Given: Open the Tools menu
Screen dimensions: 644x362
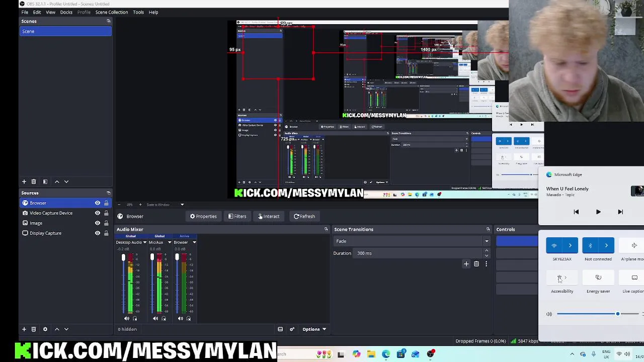Looking at the screenshot, I should tap(138, 12).
